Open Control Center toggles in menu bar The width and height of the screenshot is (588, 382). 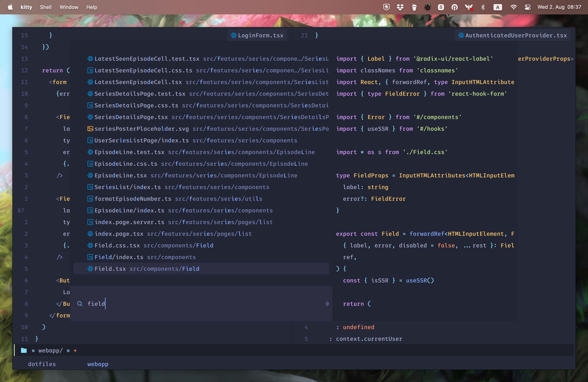[528, 7]
